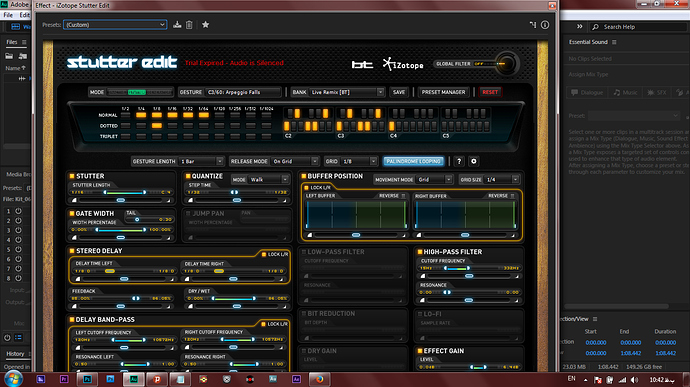Toggle High-Pass Filter module
The height and width of the screenshot is (387, 690).
[x=419, y=252]
